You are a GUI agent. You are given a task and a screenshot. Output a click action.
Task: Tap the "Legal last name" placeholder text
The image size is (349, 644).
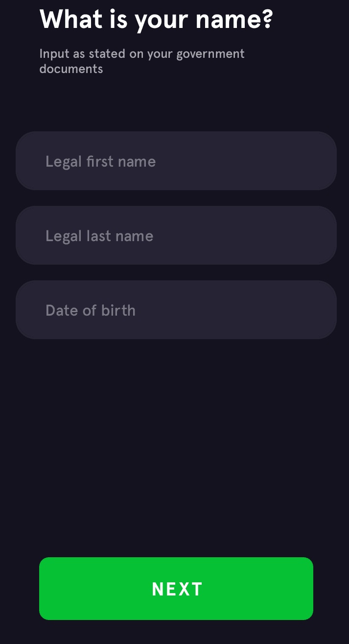click(99, 236)
